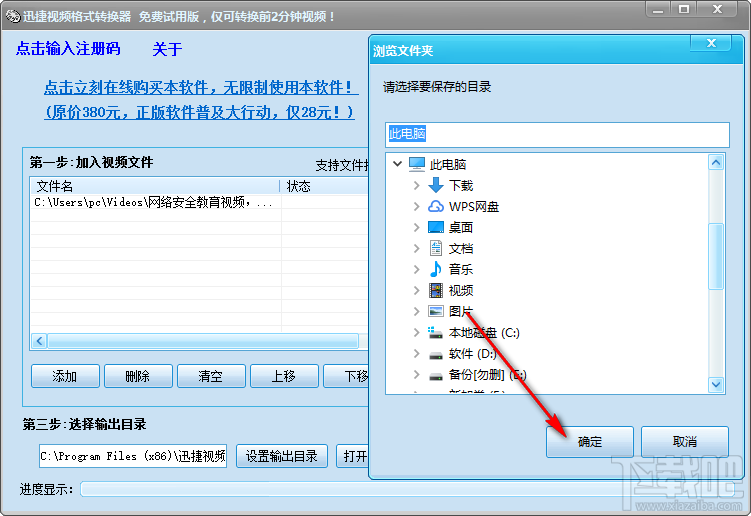Close the 浏览文件夹 dialog
Viewport: 751px width, 516px height.
(x=711, y=43)
